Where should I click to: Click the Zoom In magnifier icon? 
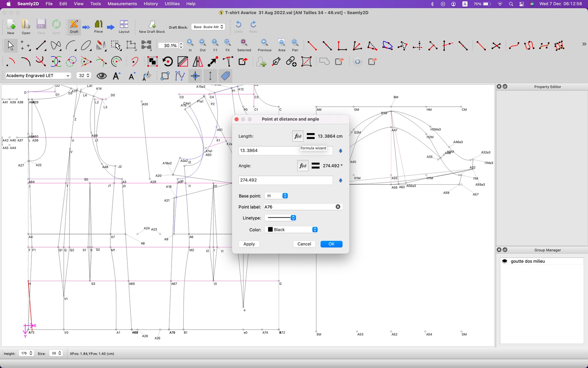point(190,42)
